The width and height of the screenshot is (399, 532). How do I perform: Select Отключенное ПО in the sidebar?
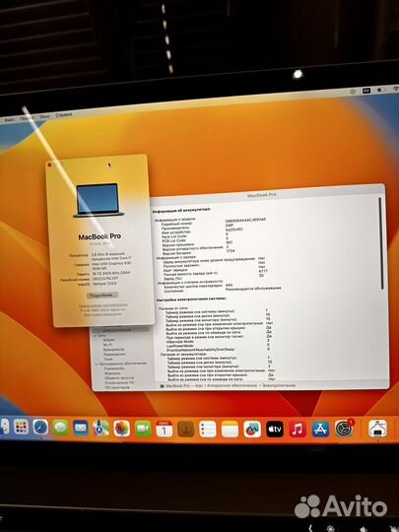[x=119, y=382]
